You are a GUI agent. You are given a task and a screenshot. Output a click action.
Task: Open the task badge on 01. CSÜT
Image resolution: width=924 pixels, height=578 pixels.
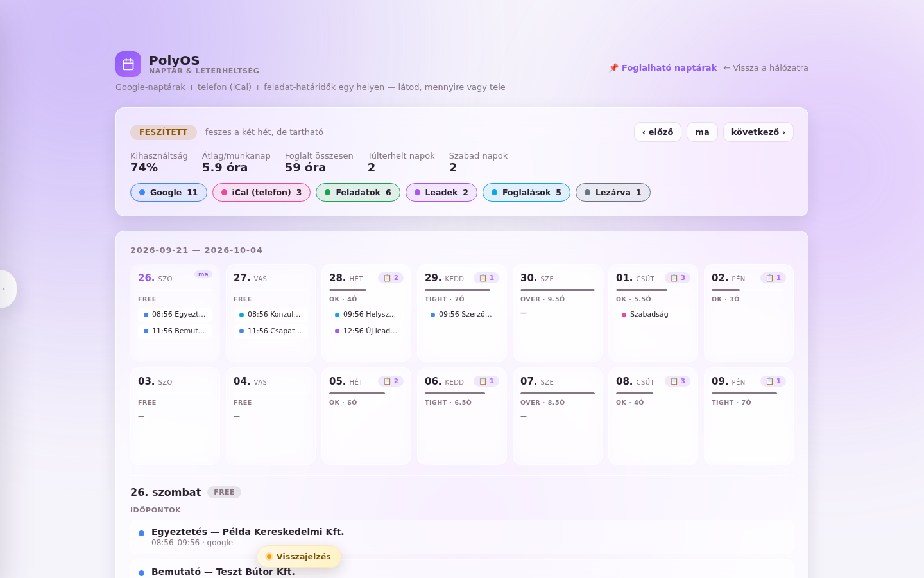click(x=678, y=278)
